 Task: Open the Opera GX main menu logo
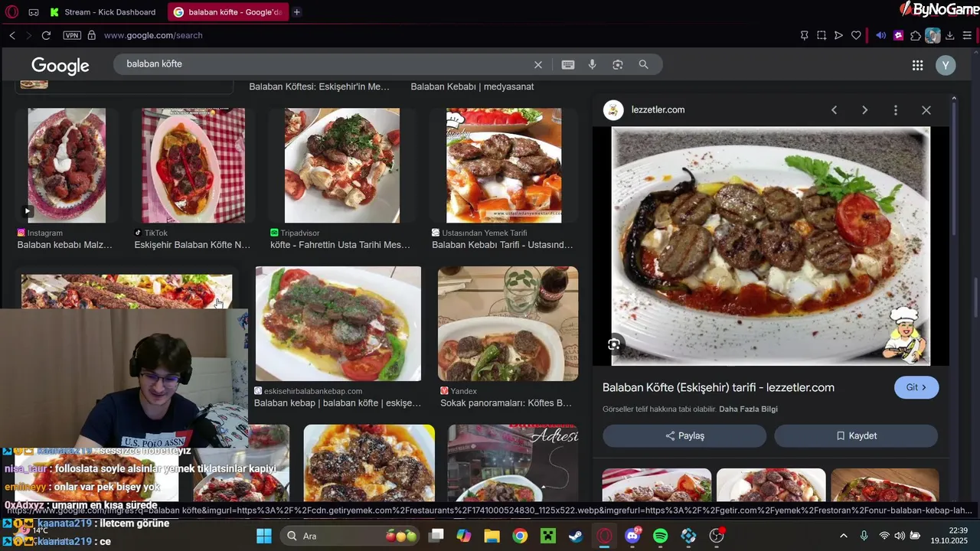[x=11, y=12]
